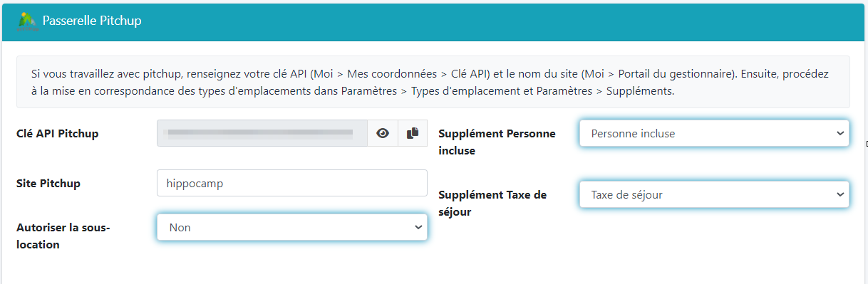Click the Site Pitchup label
The width and height of the screenshot is (868, 284).
pyautogui.click(x=48, y=183)
